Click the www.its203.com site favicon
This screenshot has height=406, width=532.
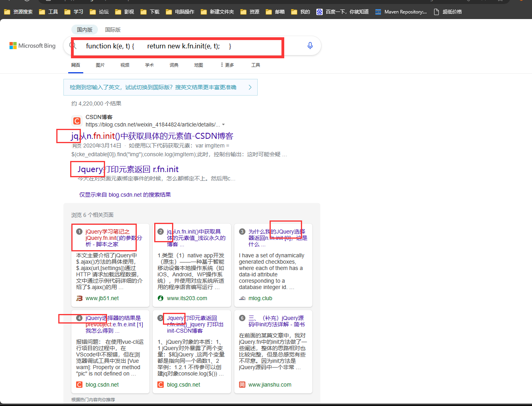tap(161, 298)
